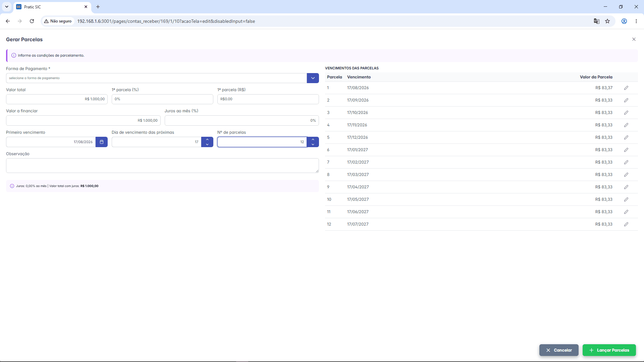Click the browser back arrow
644x362 pixels.
8,21
